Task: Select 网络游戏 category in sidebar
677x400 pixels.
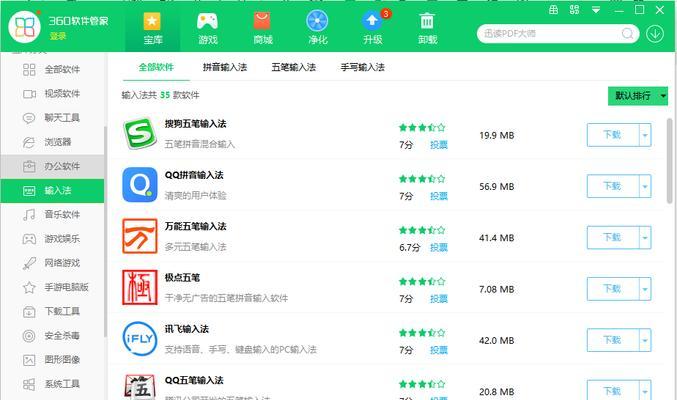Action: point(52,263)
